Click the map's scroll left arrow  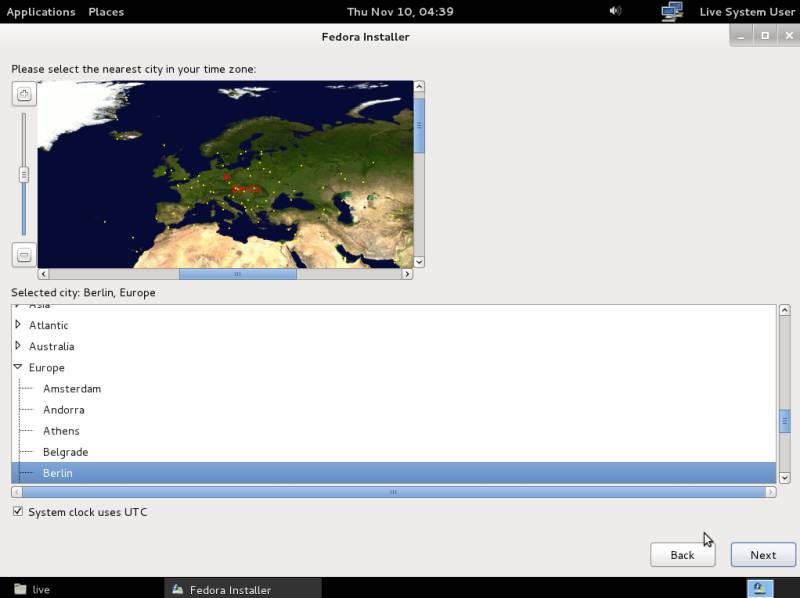click(x=43, y=274)
